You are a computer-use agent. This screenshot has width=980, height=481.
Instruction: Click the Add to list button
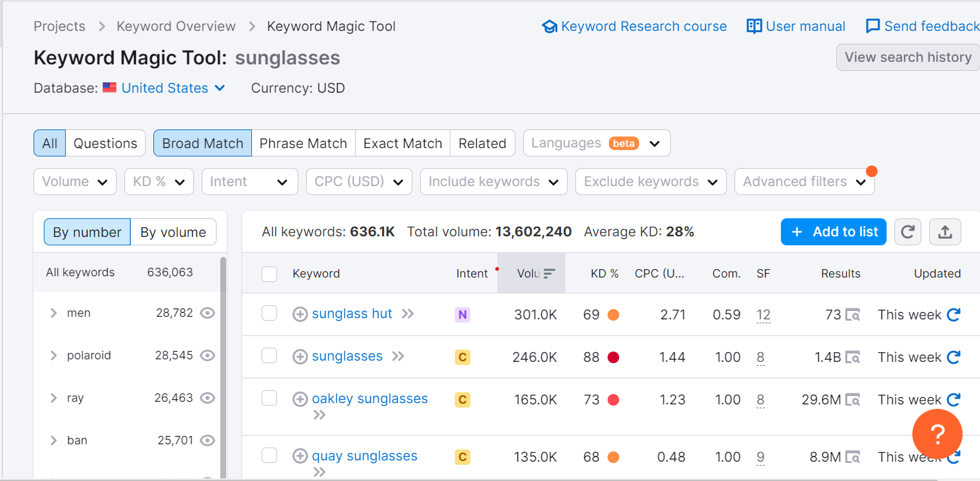pyautogui.click(x=833, y=232)
